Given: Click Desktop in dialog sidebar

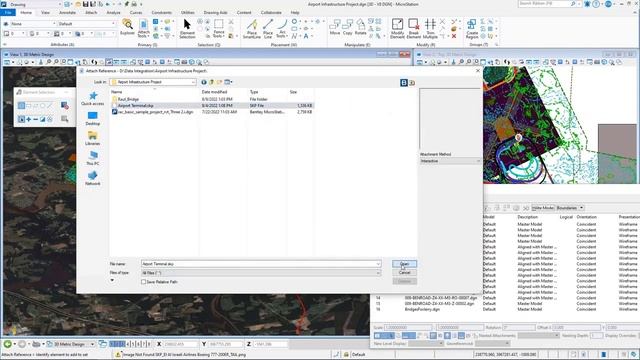Looking at the screenshot, I should (x=93, y=118).
